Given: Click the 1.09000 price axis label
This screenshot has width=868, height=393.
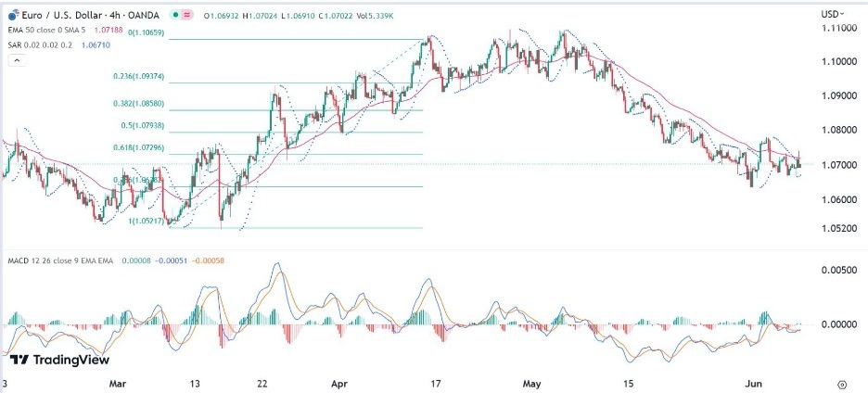Looking at the screenshot, I should click(838, 95).
